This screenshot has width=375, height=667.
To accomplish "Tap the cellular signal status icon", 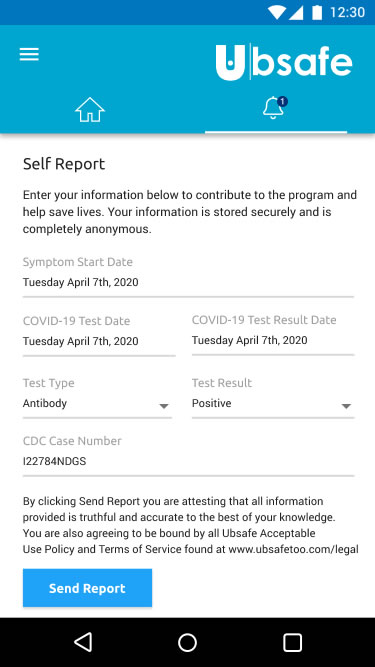I will (296, 13).
